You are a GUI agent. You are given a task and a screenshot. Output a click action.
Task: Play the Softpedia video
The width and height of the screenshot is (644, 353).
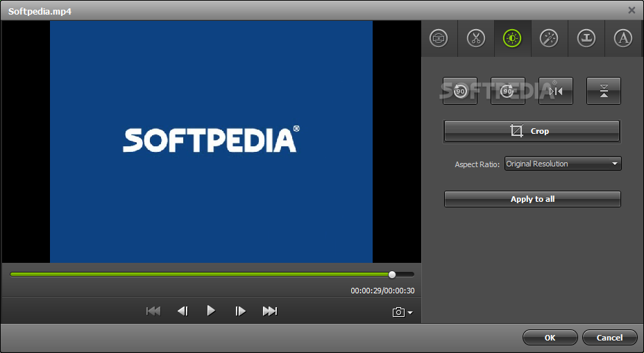point(211,311)
